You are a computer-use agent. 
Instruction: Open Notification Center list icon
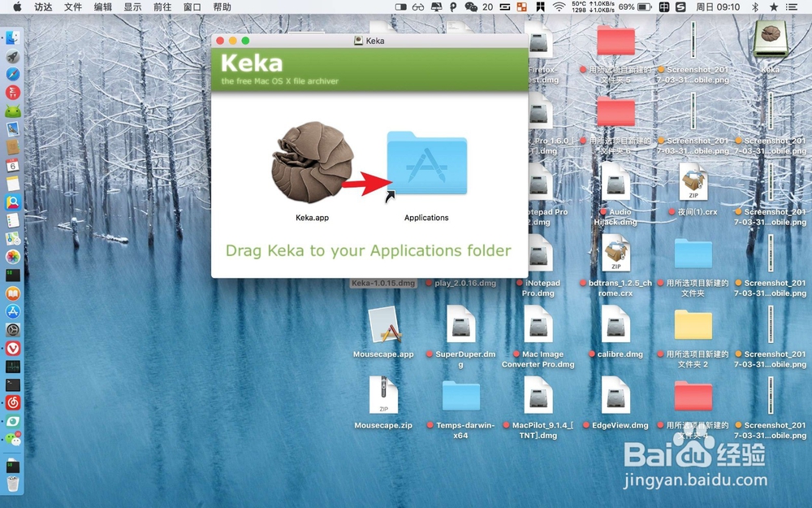point(791,7)
